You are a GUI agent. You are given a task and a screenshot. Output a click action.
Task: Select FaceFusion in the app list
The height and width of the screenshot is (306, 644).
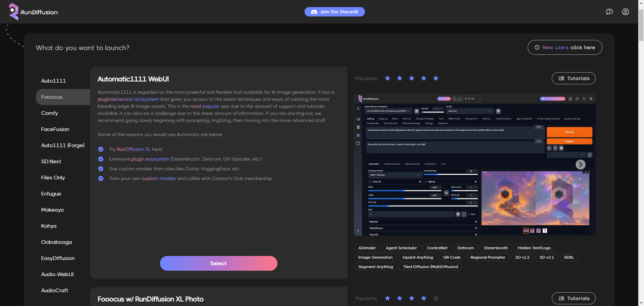pos(63,129)
